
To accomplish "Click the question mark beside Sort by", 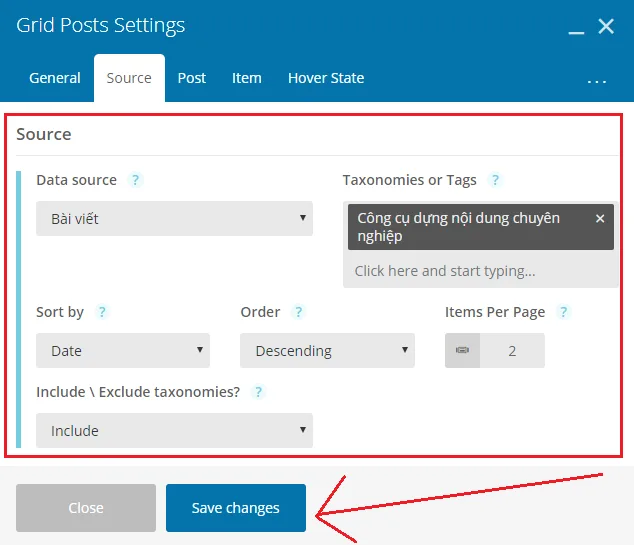I will coord(102,312).
